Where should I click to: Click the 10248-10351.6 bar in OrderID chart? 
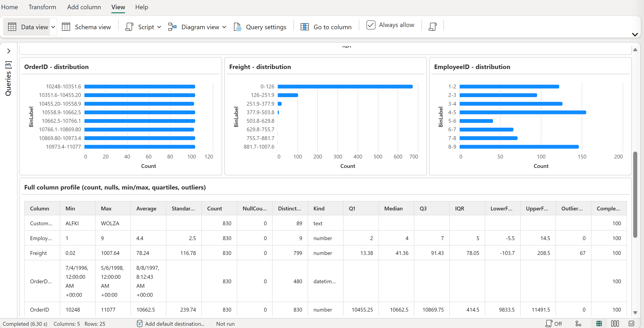click(140, 87)
